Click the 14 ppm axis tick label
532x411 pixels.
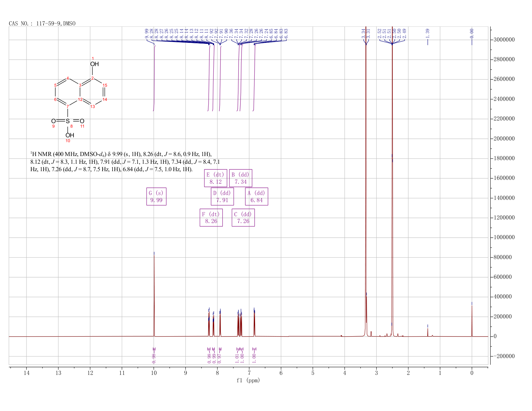26,373
